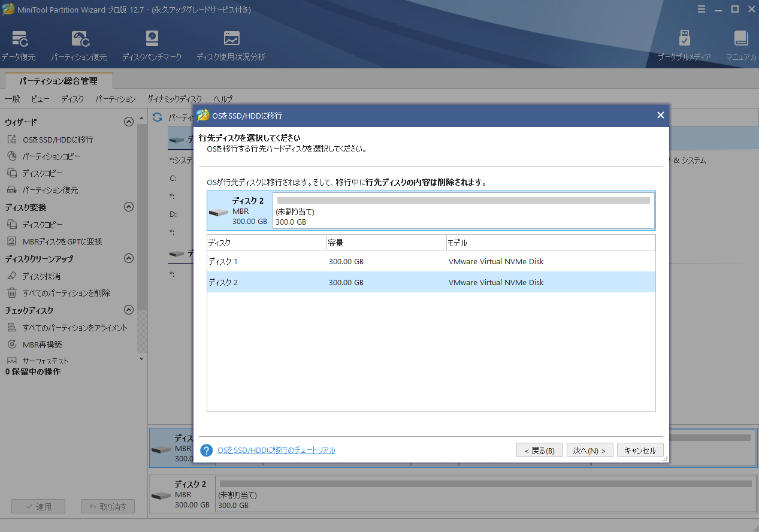Click sidebar scrollbar down arrow

(141, 359)
